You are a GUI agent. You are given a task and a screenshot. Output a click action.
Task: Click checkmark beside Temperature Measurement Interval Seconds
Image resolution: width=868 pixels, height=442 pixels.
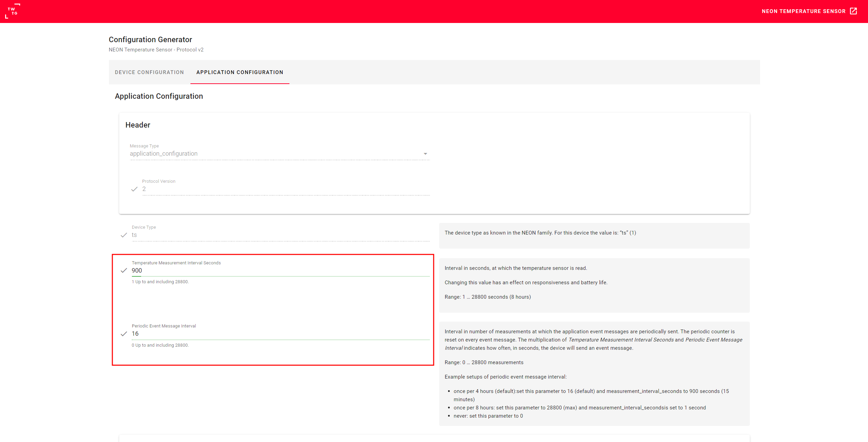(x=124, y=271)
